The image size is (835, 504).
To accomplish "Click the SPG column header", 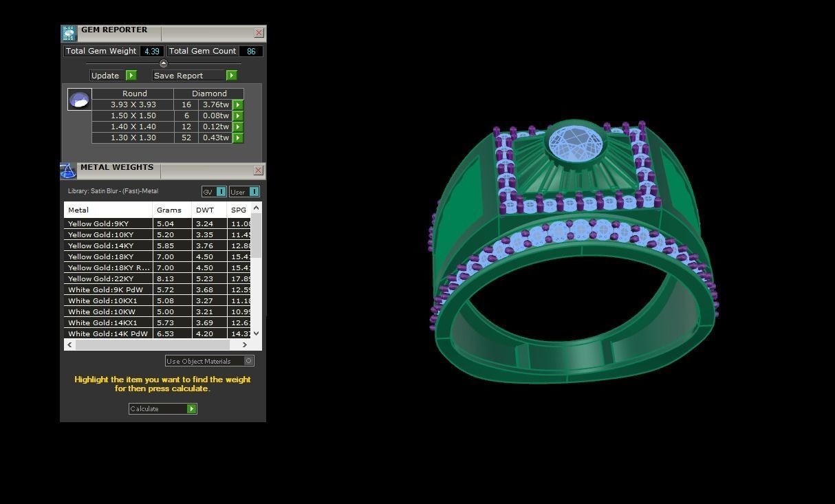I will point(239,210).
